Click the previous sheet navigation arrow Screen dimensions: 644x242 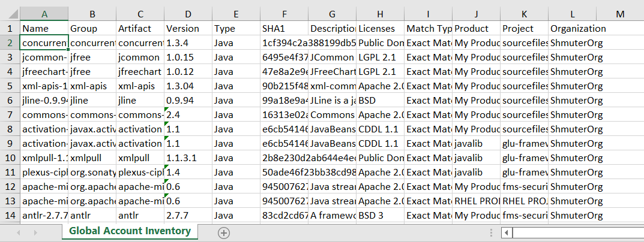point(19,232)
